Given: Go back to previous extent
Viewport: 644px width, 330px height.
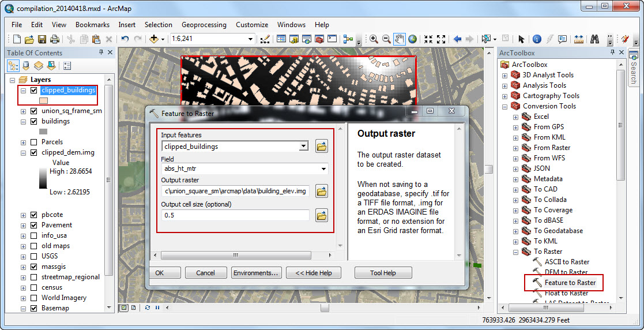Looking at the screenshot, I should point(457,39).
